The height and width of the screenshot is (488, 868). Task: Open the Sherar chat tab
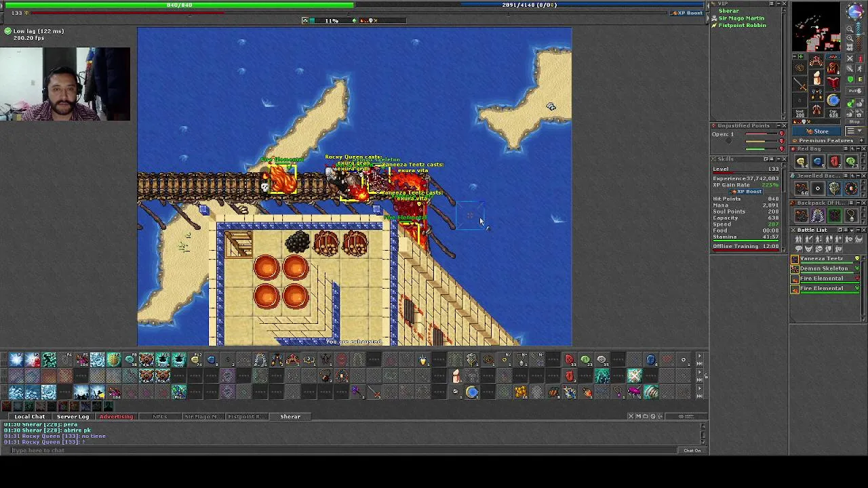point(290,417)
